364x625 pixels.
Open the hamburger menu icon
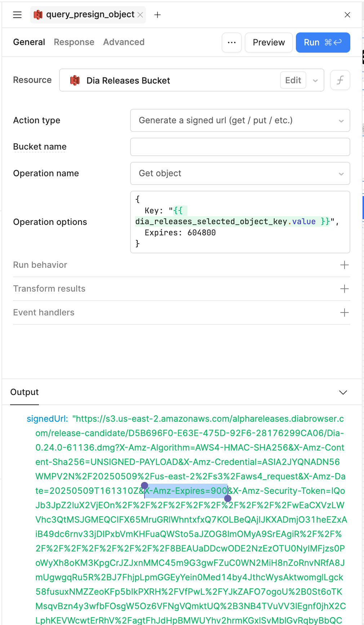pos(17,15)
